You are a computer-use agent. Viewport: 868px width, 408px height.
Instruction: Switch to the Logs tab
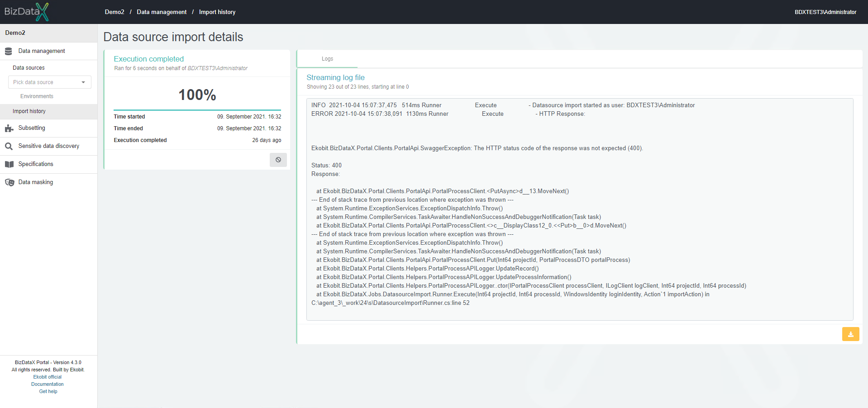[327, 59]
